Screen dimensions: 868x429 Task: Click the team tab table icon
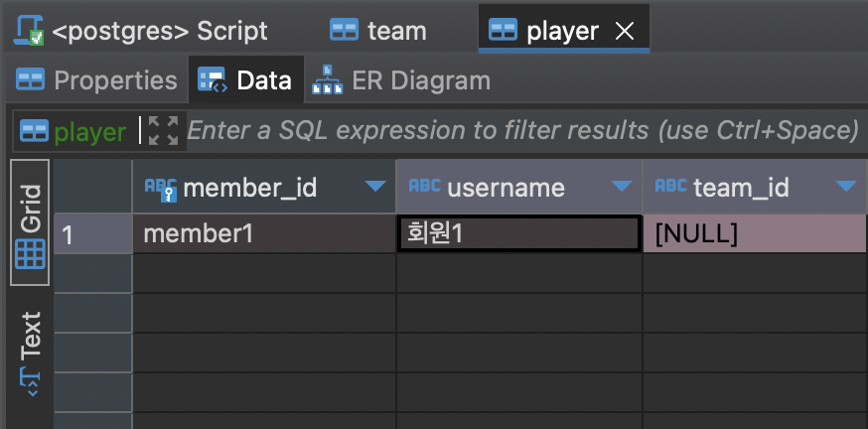coord(344,30)
